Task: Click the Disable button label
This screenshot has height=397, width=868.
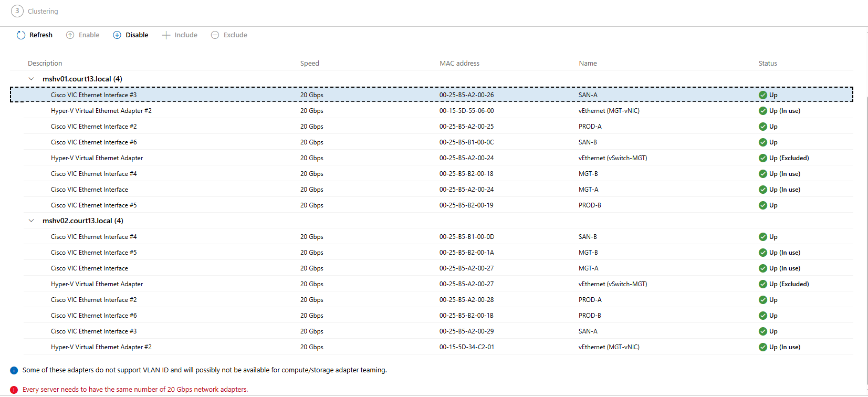Action: pos(137,35)
